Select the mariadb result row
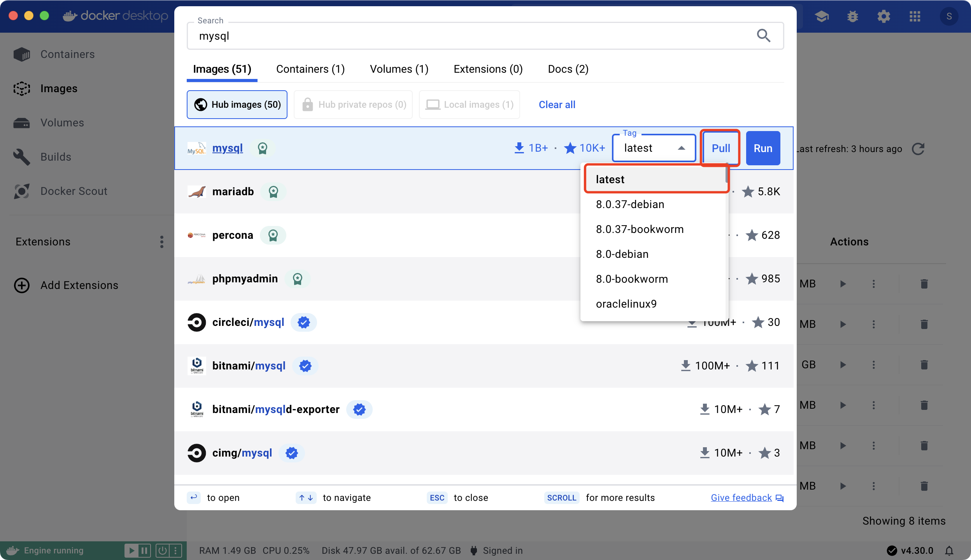This screenshot has height=560, width=971. 484,192
